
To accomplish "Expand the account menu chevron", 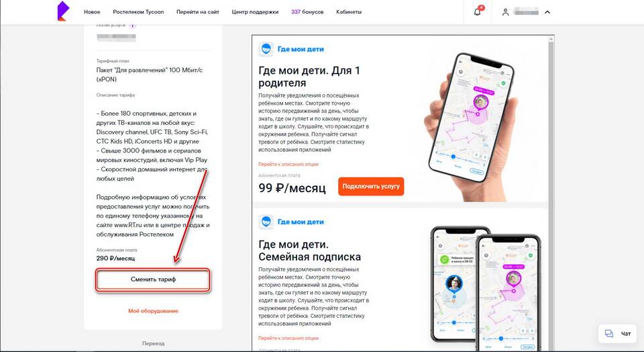I will (547, 12).
